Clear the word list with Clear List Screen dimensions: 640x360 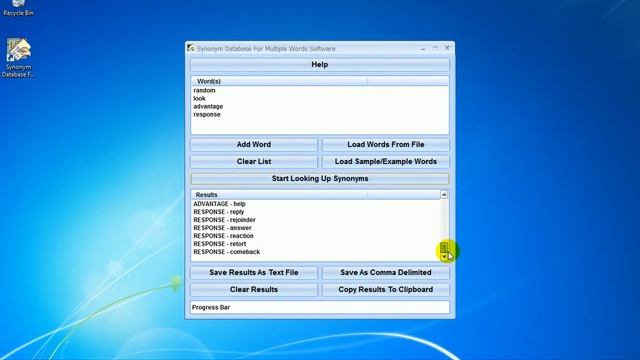pyautogui.click(x=254, y=162)
